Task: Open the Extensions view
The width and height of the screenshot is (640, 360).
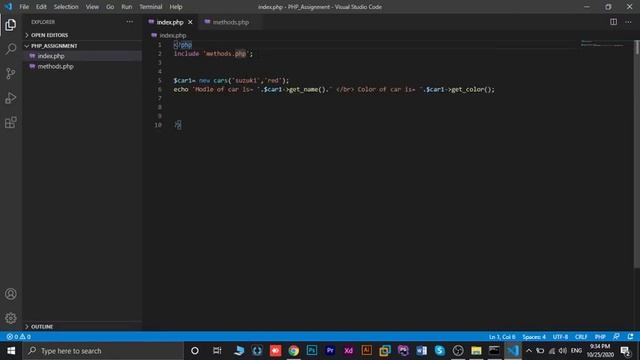Action: [x=11, y=122]
